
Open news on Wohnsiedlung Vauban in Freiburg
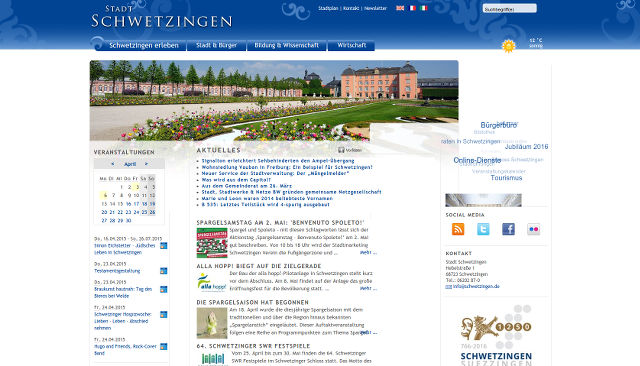(x=287, y=167)
